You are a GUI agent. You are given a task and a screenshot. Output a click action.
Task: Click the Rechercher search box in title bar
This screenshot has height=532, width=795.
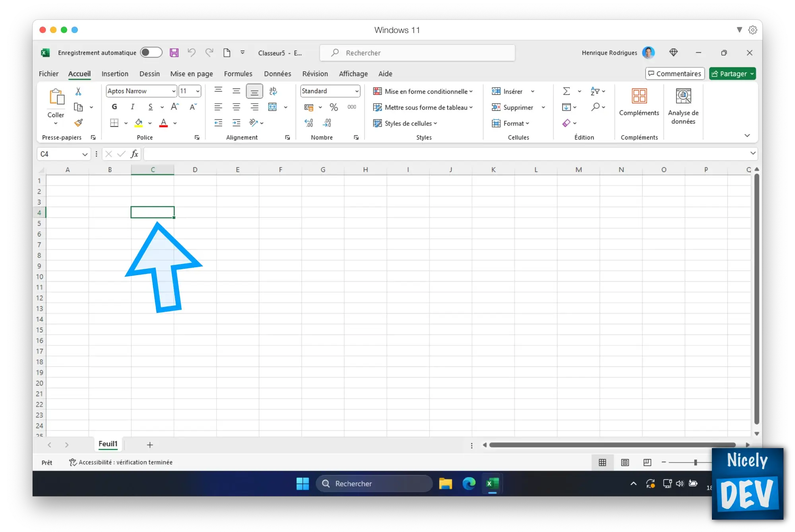(x=417, y=53)
